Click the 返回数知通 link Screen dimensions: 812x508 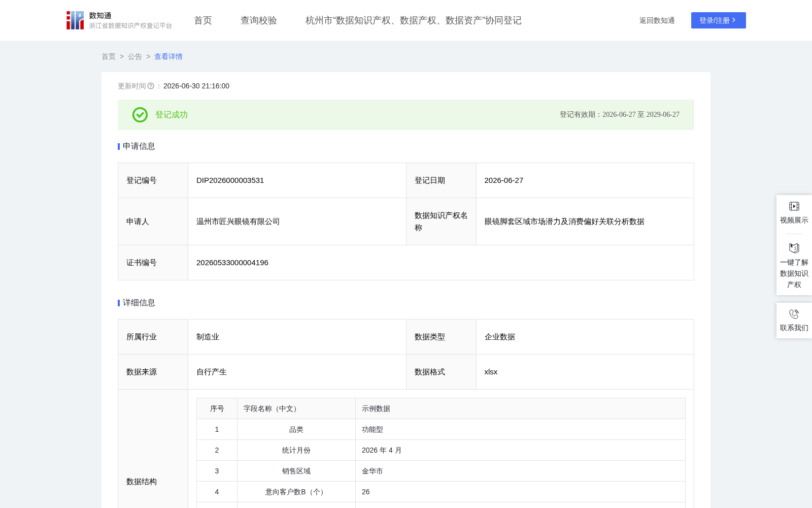(657, 20)
